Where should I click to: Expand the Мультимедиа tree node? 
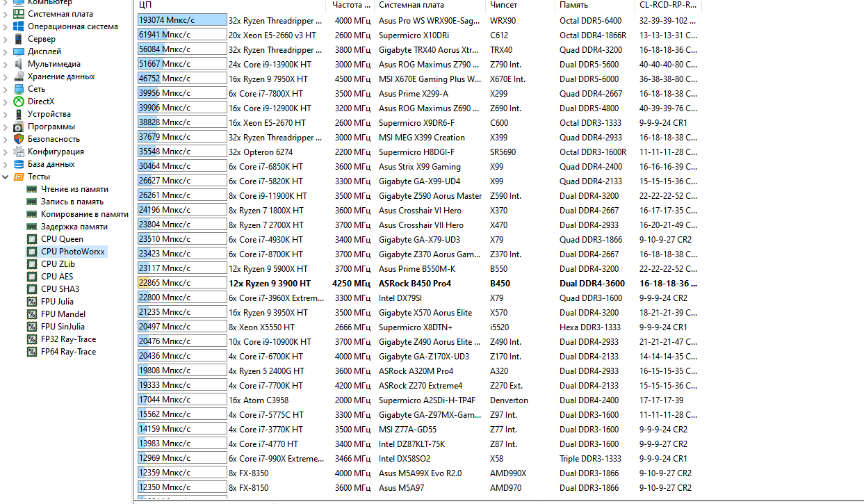[6, 64]
